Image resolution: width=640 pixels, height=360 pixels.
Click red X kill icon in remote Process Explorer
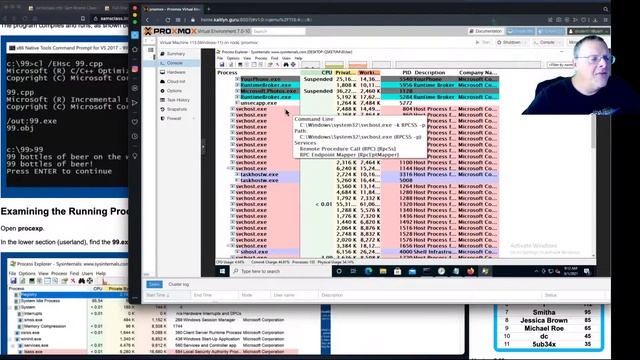278,64
